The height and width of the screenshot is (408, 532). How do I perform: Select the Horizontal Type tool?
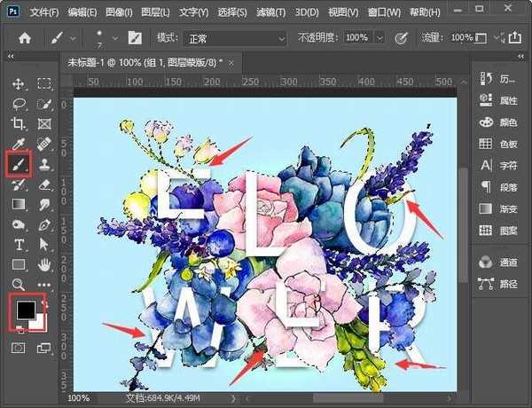pyautogui.click(x=18, y=244)
